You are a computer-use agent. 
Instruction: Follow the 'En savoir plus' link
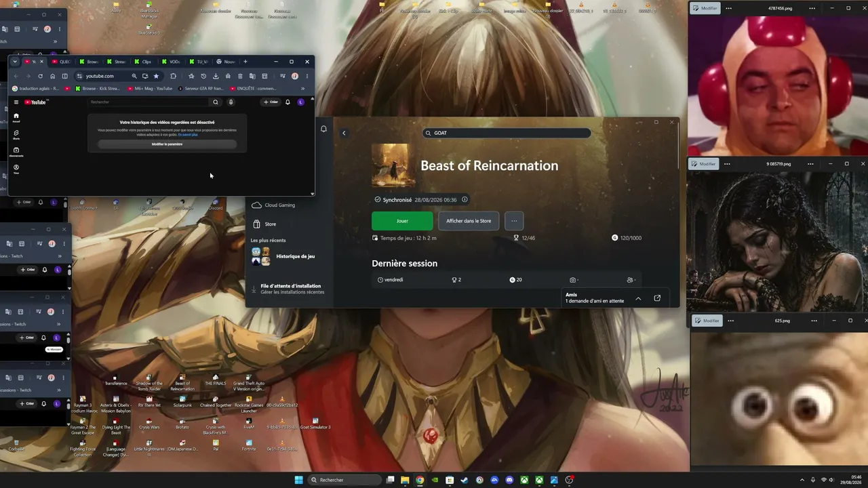(x=189, y=134)
